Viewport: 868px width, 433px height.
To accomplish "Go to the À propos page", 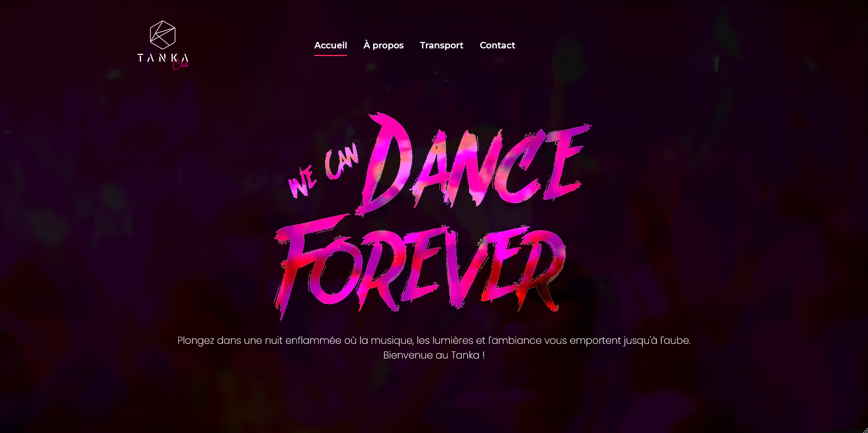I will [x=383, y=45].
